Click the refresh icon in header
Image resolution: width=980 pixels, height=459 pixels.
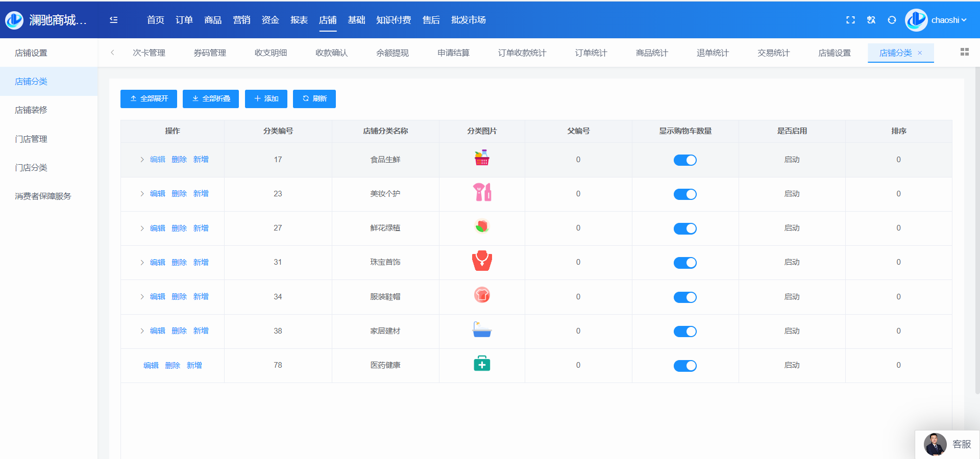pos(892,20)
